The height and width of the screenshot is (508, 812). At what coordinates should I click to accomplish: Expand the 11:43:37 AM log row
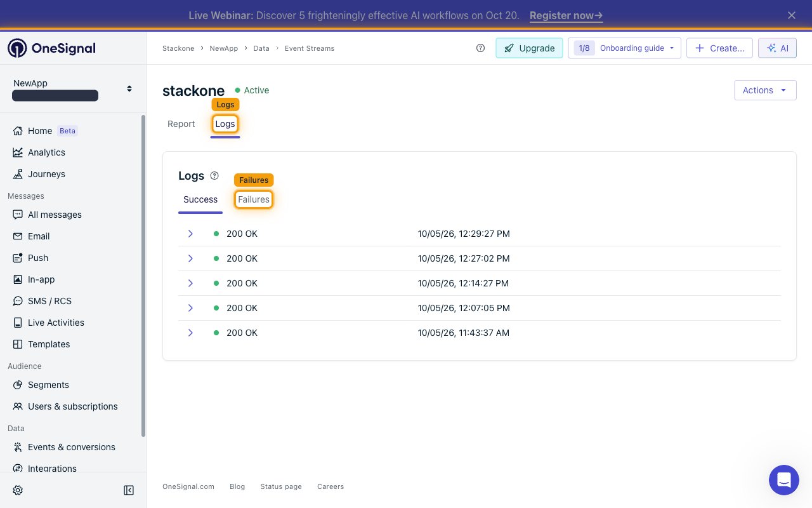(x=190, y=333)
